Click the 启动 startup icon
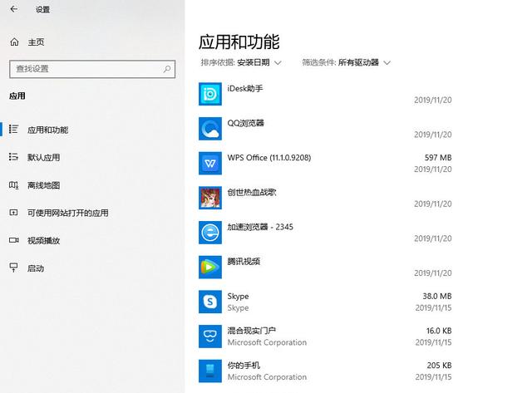The height and width of the screenshot is (393, 532). pos(13,268)
